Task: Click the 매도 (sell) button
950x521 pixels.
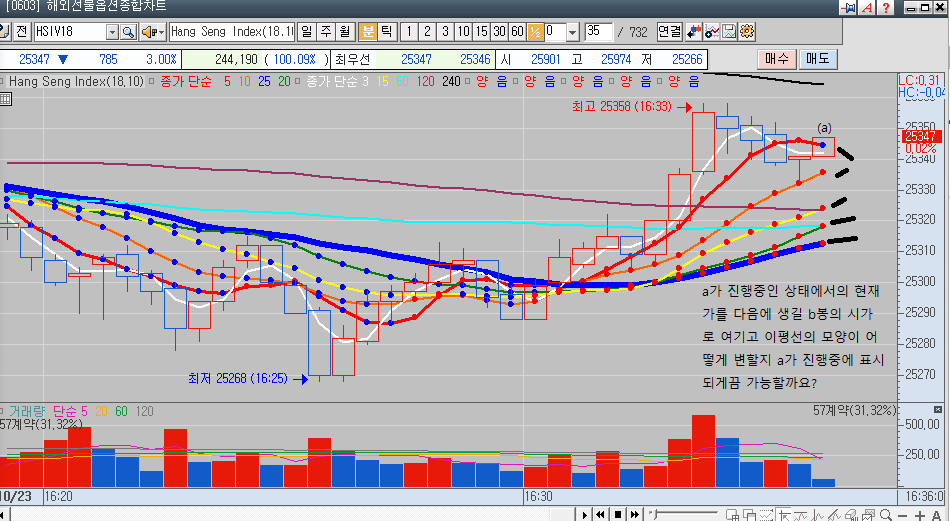Action: click(x=819, y=59)
